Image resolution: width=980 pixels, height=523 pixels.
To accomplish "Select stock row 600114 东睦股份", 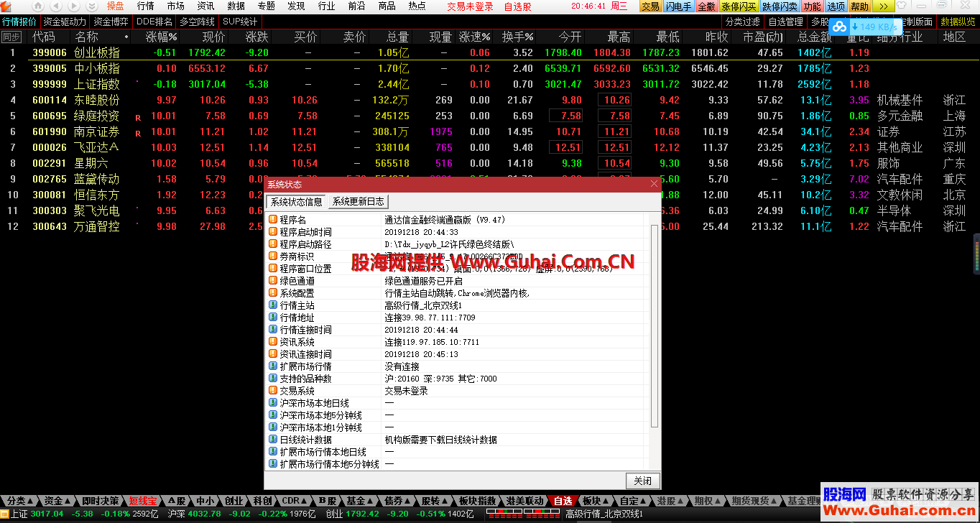I will (x=490, y=100).
